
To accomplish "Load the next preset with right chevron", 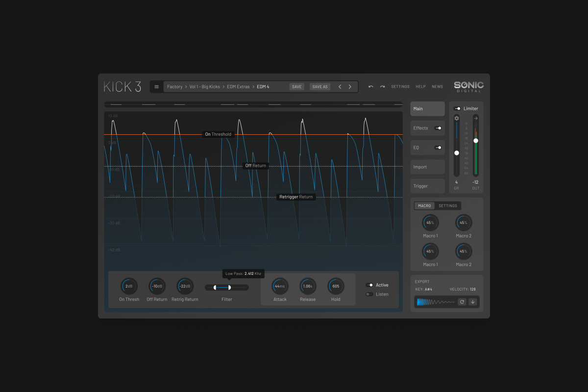I will click(350, 87).
